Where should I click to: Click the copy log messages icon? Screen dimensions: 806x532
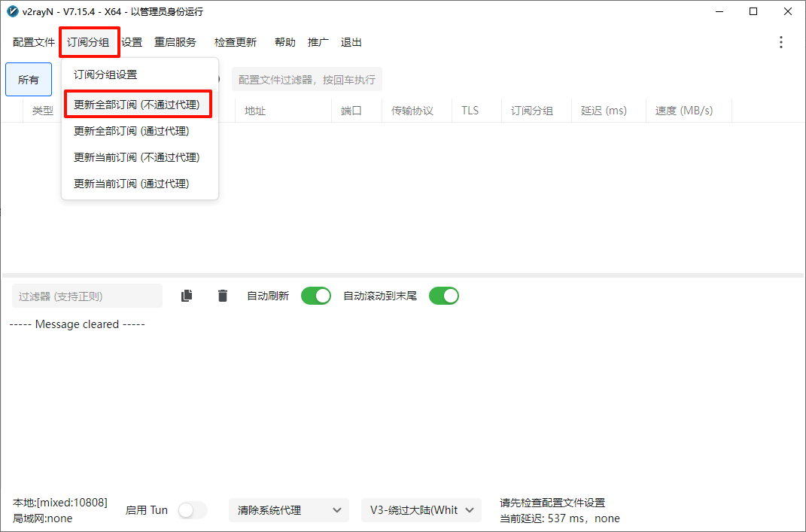coord(187,296)
